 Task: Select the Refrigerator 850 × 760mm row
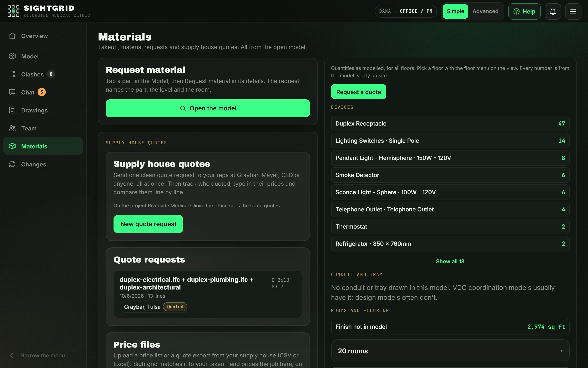tap(450, 244)
